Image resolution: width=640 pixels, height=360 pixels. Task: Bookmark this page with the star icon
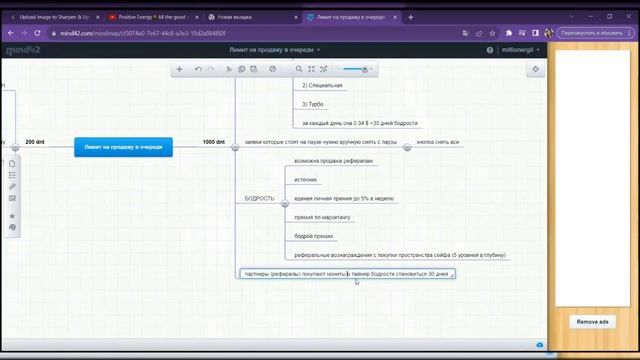tap(492, 33)
